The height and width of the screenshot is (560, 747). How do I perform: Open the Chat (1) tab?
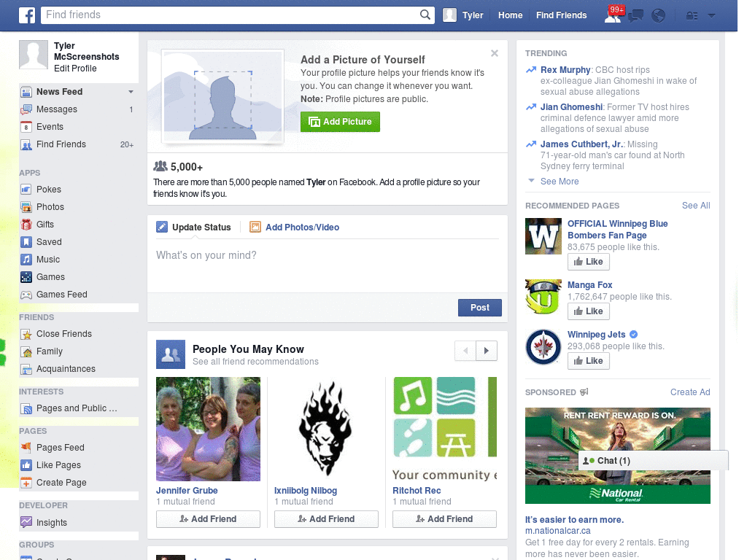[x=653, y=461]
